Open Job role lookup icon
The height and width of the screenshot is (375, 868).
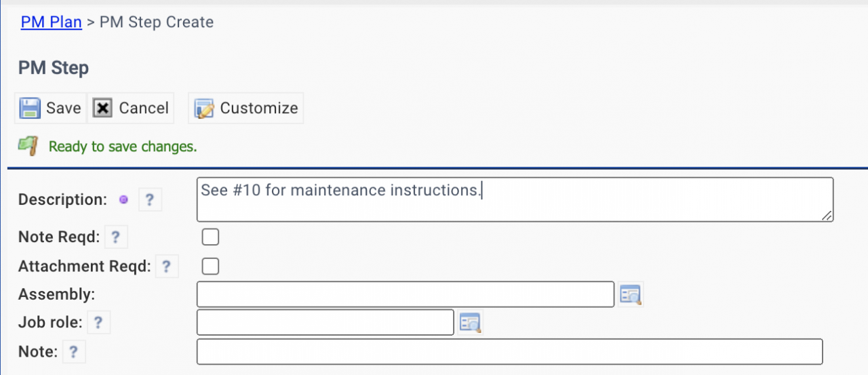click(470, 323)
